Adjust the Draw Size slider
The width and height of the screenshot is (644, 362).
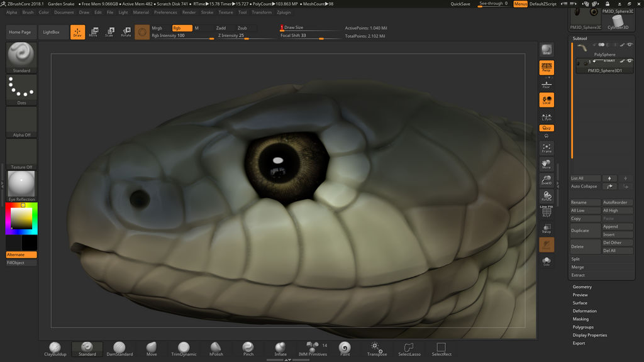311,28
